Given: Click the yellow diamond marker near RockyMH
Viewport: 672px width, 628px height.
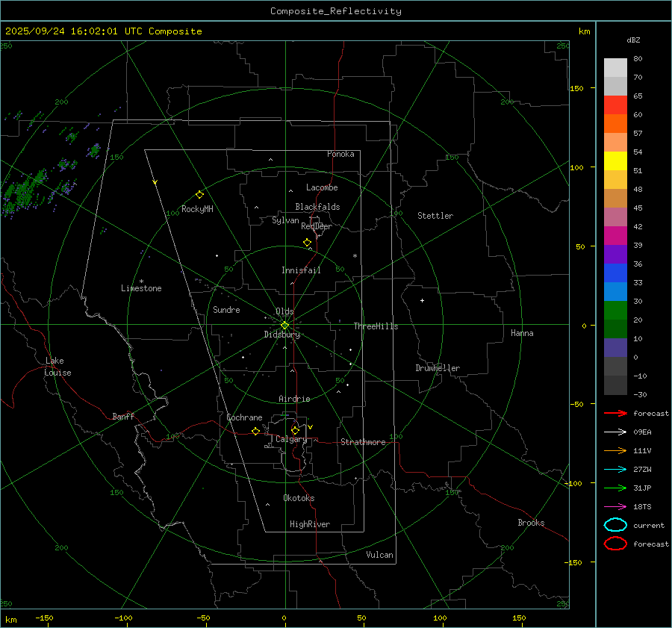Looking at the screenshot, I should click(199, 194).
